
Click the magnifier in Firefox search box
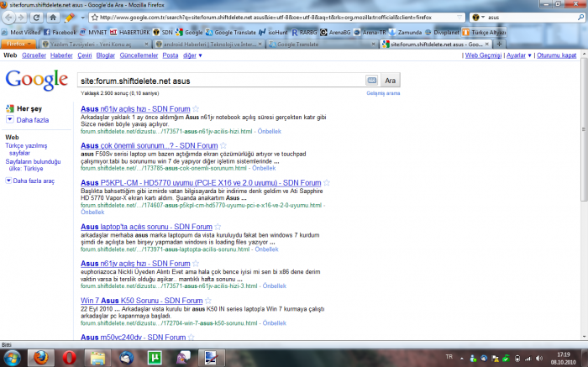[580, 18]
